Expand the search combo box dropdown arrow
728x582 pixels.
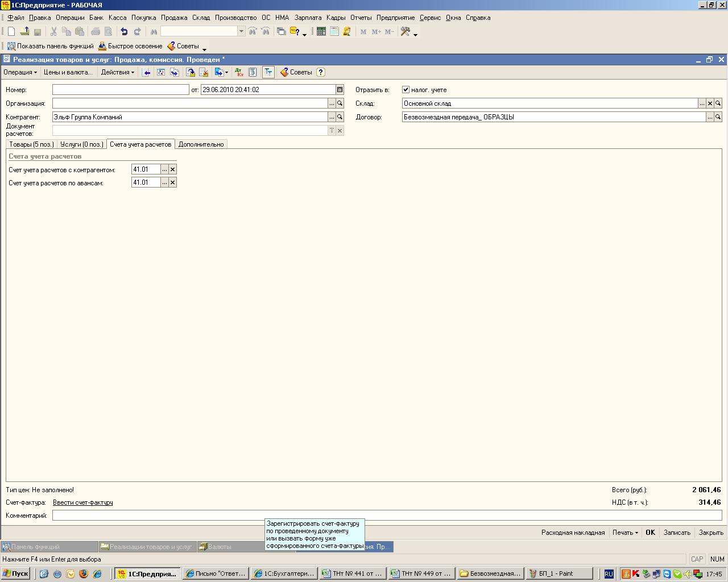241,32
